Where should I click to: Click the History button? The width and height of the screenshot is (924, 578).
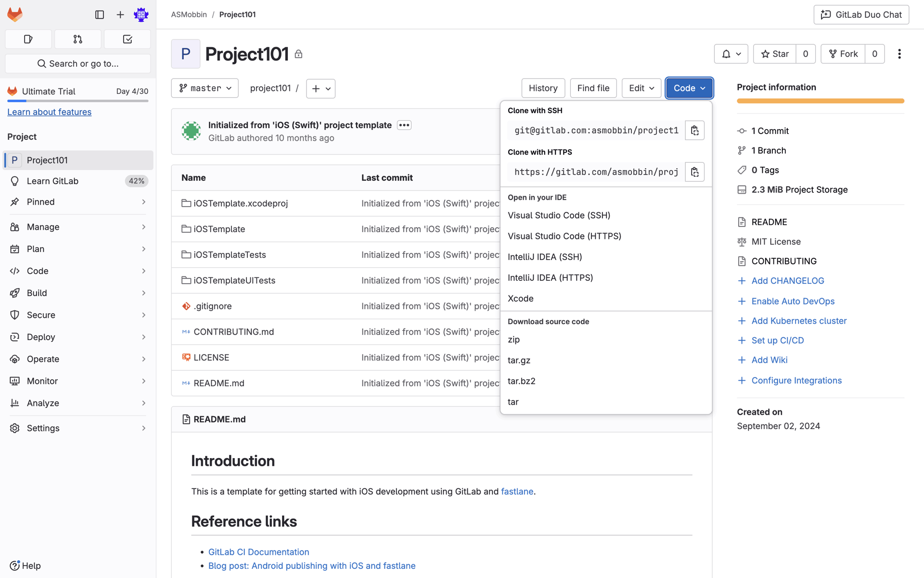point(543,88)
